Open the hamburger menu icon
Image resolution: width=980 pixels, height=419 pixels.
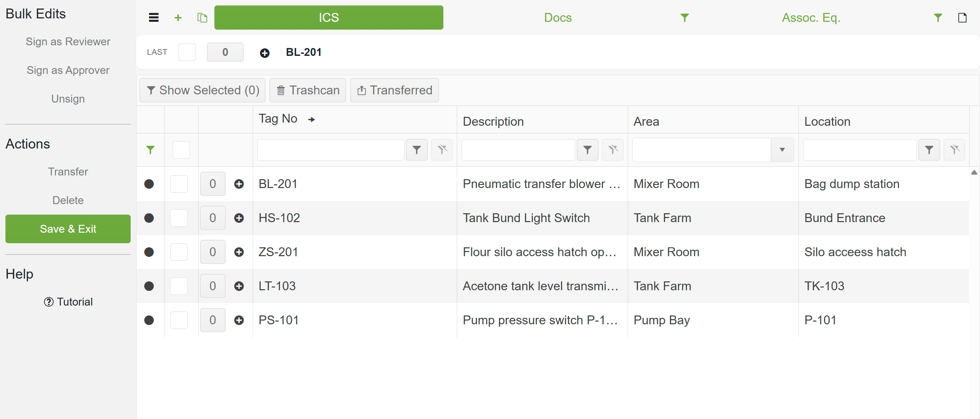pyautogui.click(x=154, y=17)
